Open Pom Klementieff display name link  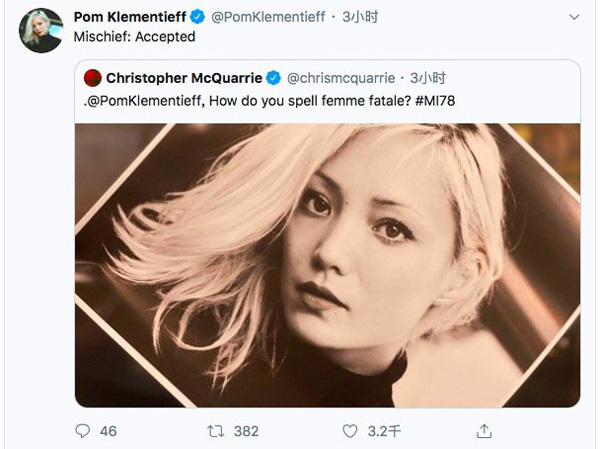pyautogui.click(x=133, y=16)
